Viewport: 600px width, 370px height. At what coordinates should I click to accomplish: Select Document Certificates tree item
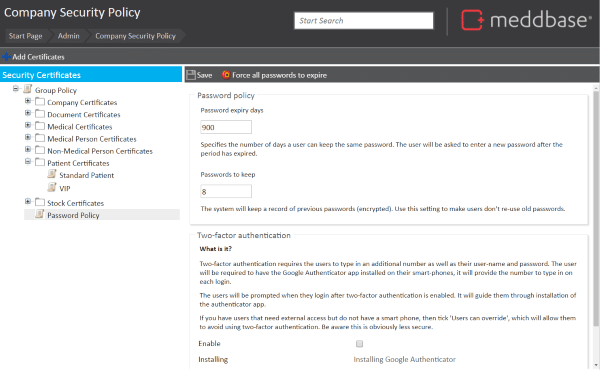tap(84, 115)
